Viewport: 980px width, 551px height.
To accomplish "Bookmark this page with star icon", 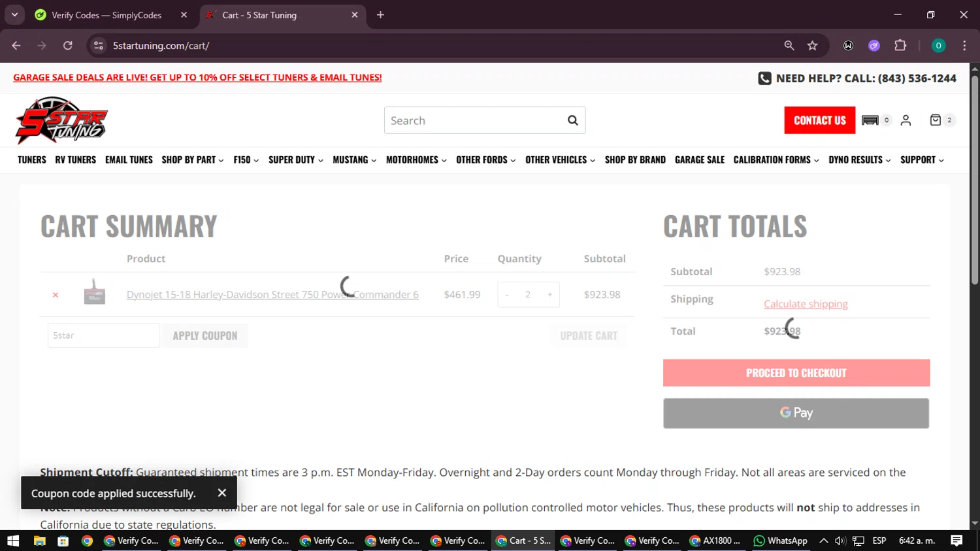I will [812, 46].
